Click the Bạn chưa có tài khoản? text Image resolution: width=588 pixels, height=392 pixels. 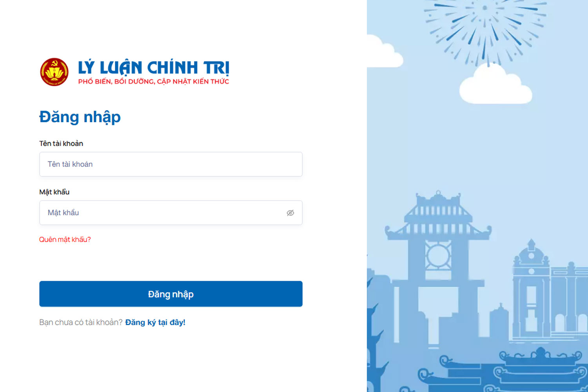tap(81, 322)
